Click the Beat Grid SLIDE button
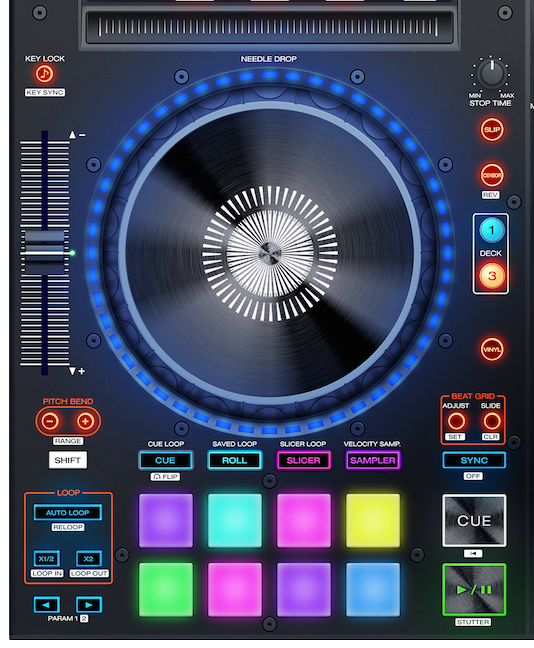This screenshot has height=648, width=534. tap(491, 421)
